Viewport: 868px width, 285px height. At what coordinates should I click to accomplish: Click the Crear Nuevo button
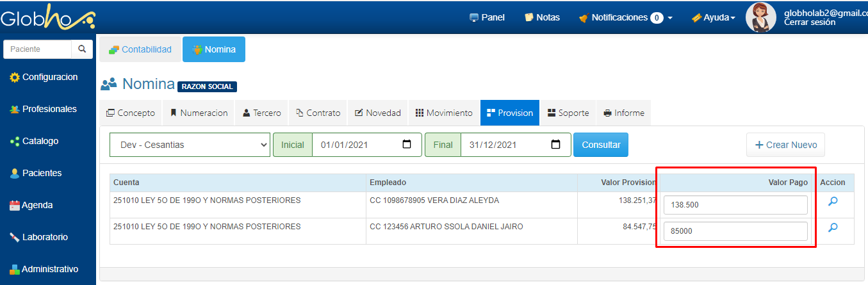pos(786,145)
